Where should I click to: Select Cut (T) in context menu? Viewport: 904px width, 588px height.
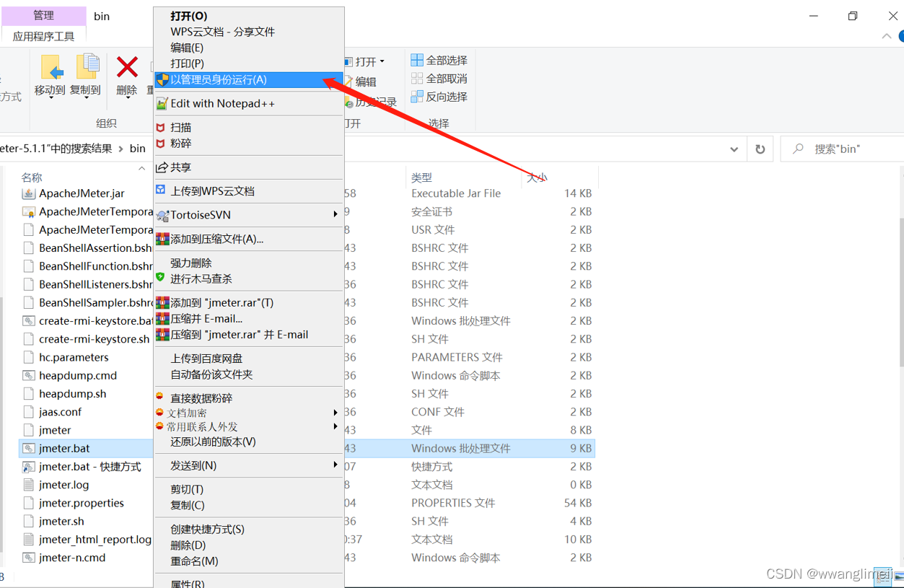pos(187,489)
